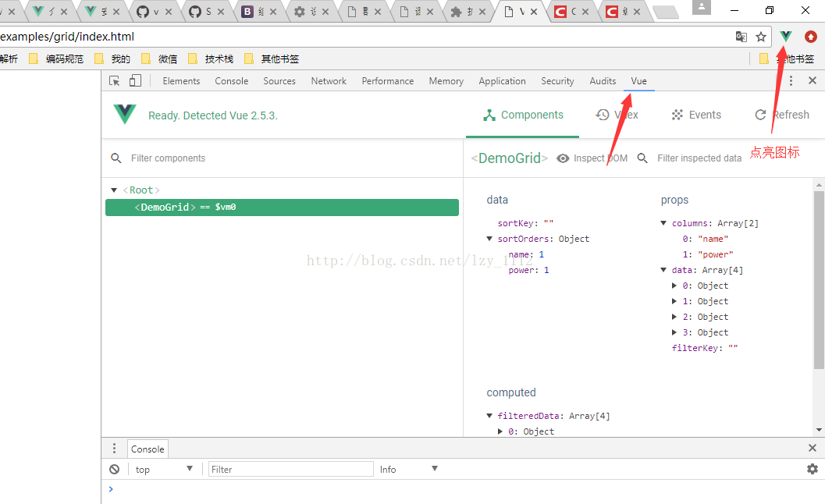Click the scrollbar down arrow in inspector

point(819,430)
